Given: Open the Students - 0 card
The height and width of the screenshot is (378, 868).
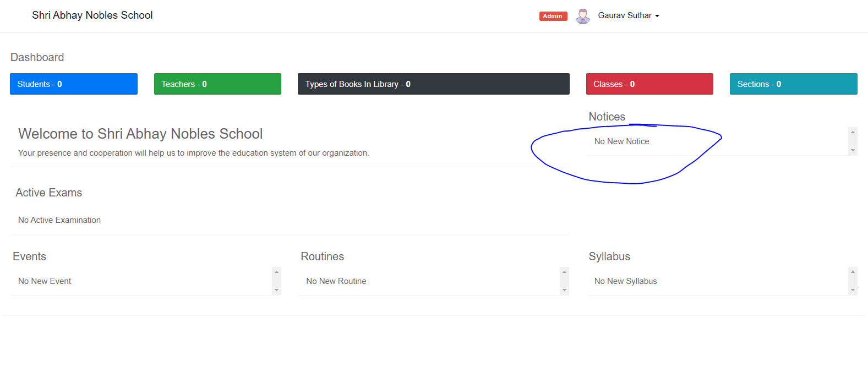Looking at the screenshot, I should point(74,84).
